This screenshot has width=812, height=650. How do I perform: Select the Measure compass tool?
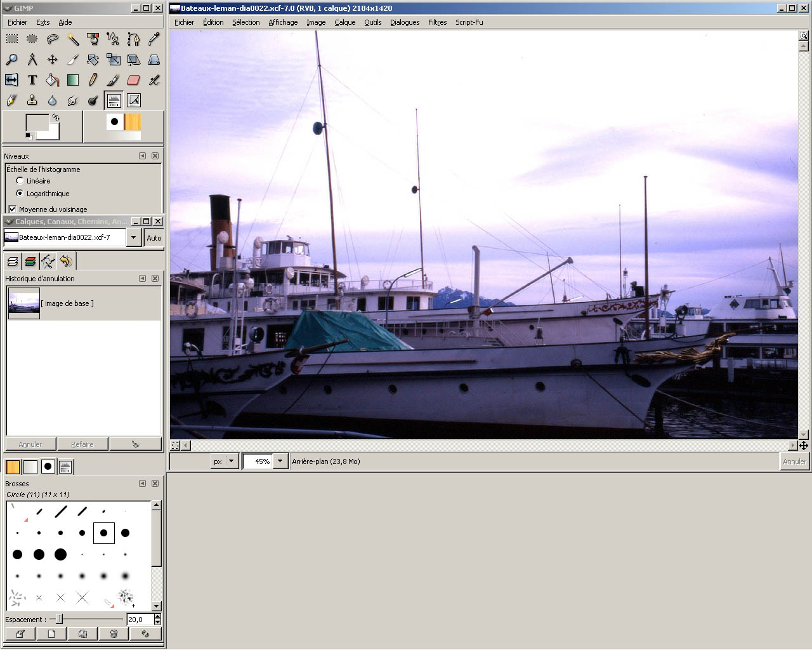point(32,60)
